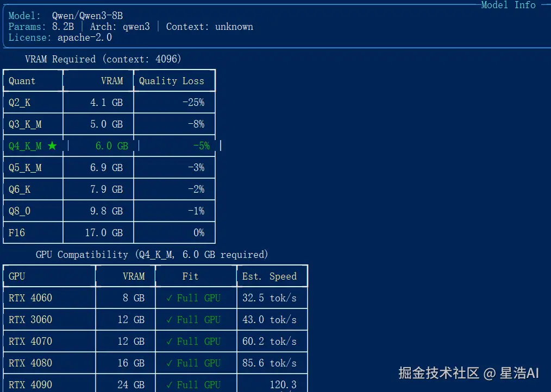
Task: Click the 6.9 GB VRAM cell
Action: tap(107, 168)
